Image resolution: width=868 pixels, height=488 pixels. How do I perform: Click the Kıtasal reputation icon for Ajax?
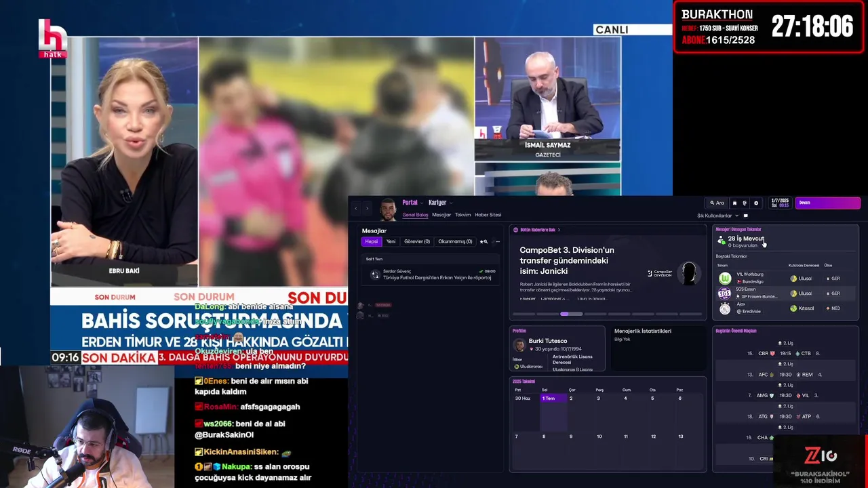coord(793,308)
